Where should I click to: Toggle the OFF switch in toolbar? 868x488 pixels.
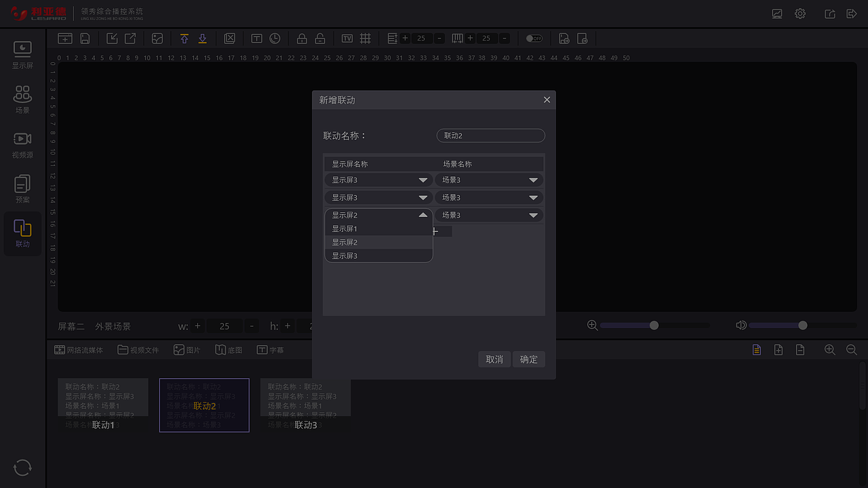534,39
